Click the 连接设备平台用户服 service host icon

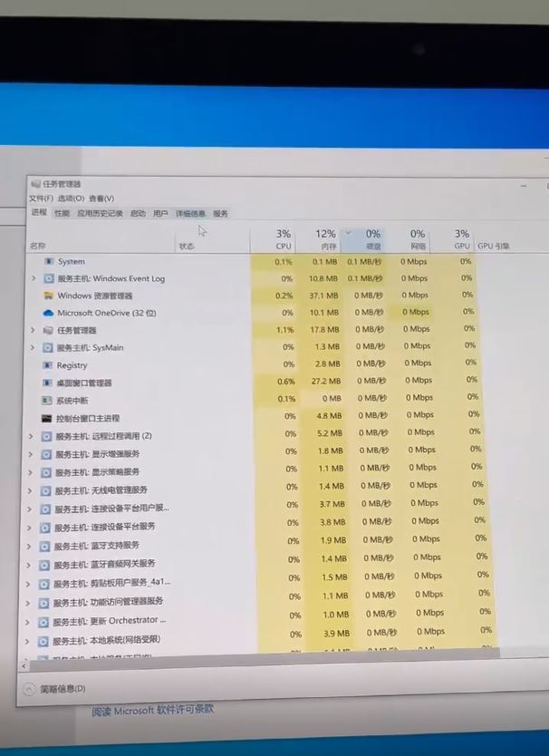(x=44, y=509)
